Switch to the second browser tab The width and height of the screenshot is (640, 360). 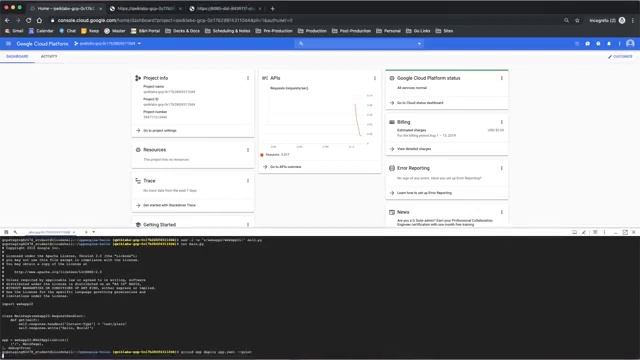145,8
